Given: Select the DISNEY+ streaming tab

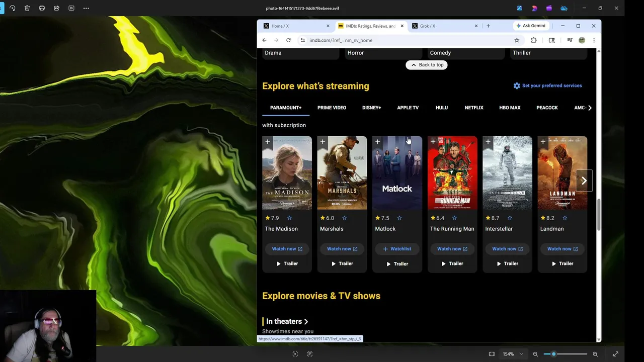Looking at the screenshot, I should coord(371,108).
